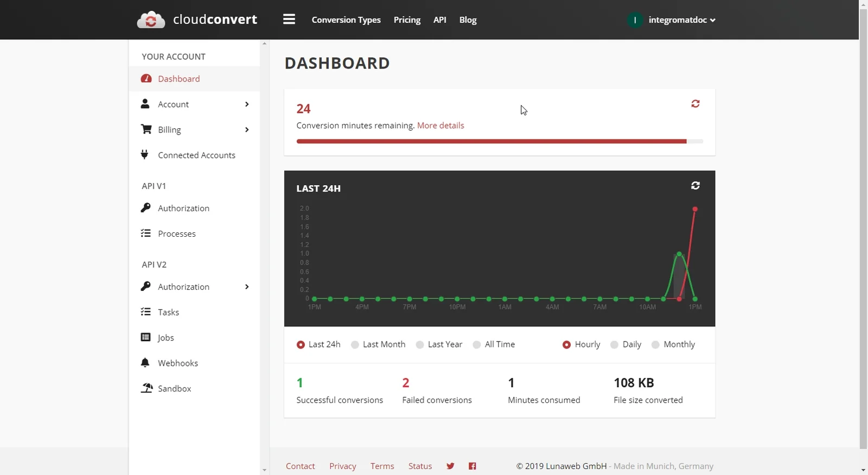The width and height of the screenshot is (868, 475).
Task: Click the integromatdoc user avatar
Action: click(635, 20)
